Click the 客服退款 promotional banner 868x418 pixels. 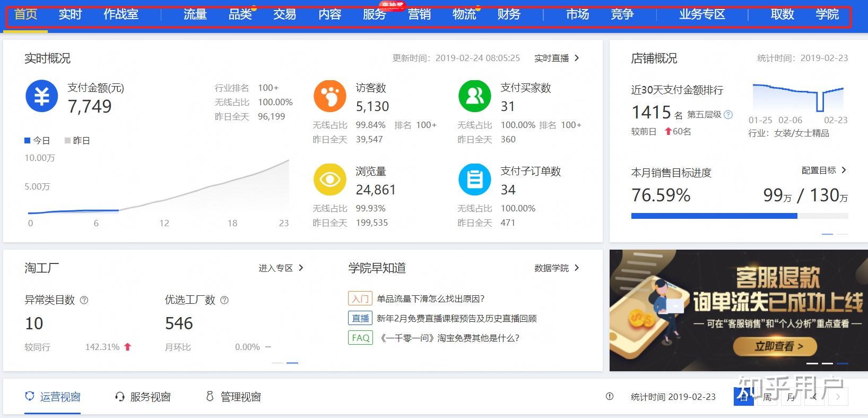coord(739,310)
